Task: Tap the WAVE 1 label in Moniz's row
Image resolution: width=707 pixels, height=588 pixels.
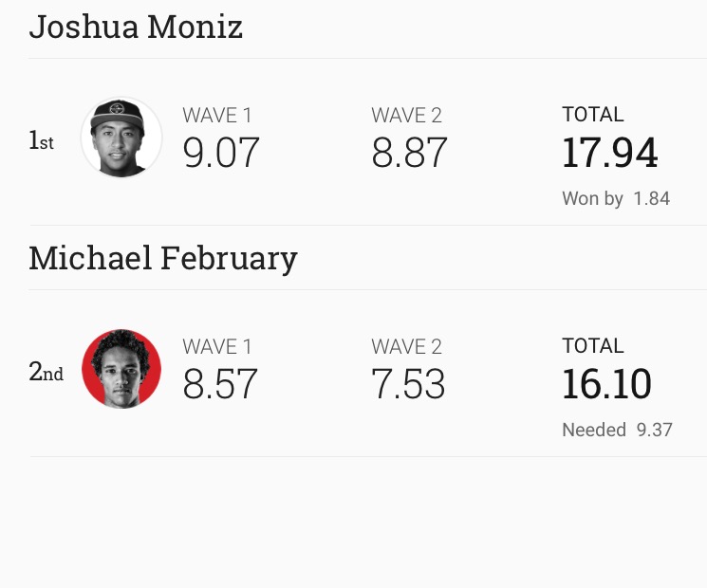Action: click(x=217, y=116)
